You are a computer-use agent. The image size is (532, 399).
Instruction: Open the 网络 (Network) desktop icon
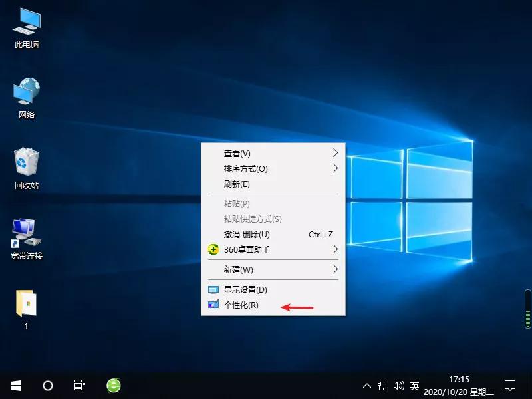pos(25,96)
